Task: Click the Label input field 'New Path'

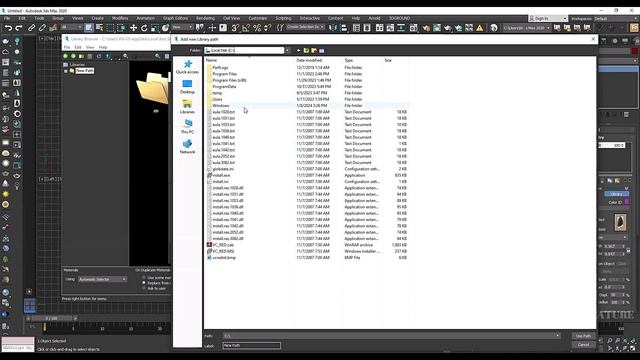Action: (251, 345)
